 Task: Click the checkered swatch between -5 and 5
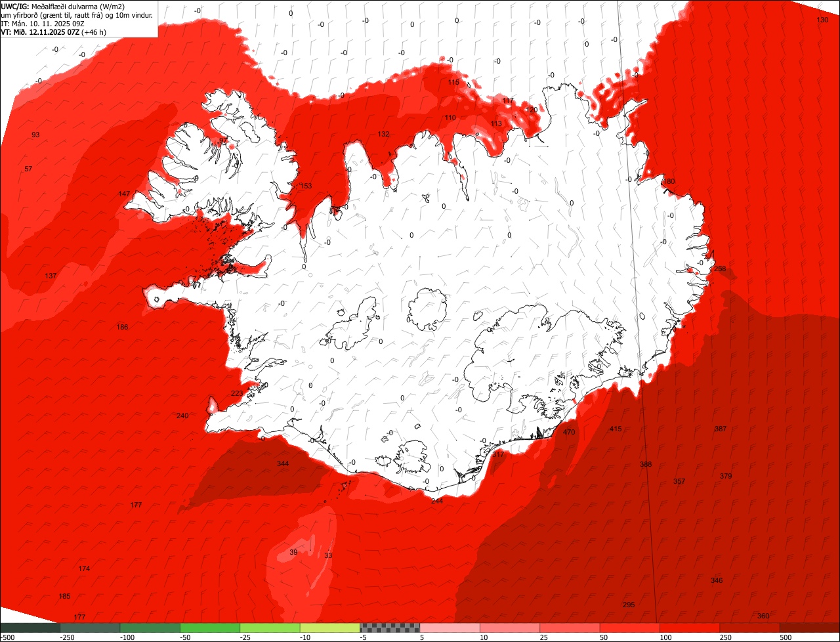(x=390, y=627)
